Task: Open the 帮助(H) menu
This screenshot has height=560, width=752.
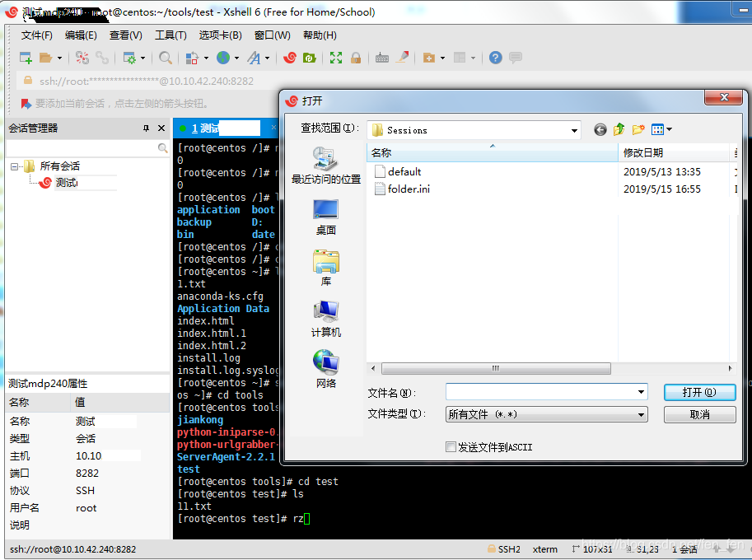Action: [320, 35]
